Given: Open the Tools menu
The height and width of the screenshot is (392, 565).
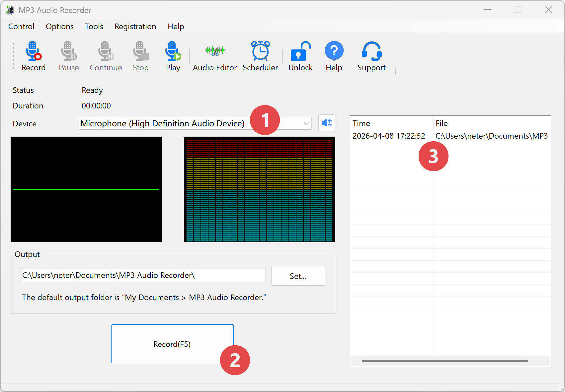Looking at the screenshot, I should click(x=94, y=27).
